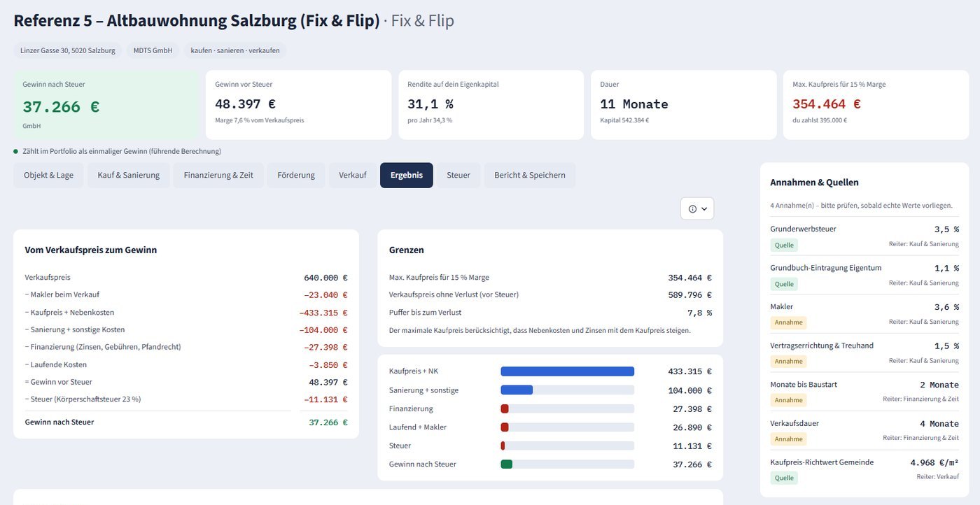Click the Dauer value 11 Monate
The height and width of the screenshot is (505, 980).
(x=634, y=104)
